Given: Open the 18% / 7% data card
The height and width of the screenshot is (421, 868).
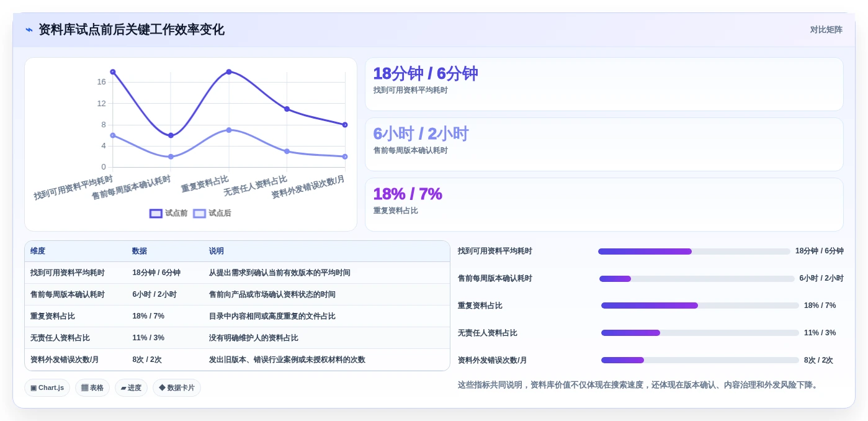Looking at the screenshot, I should (604, 204).
